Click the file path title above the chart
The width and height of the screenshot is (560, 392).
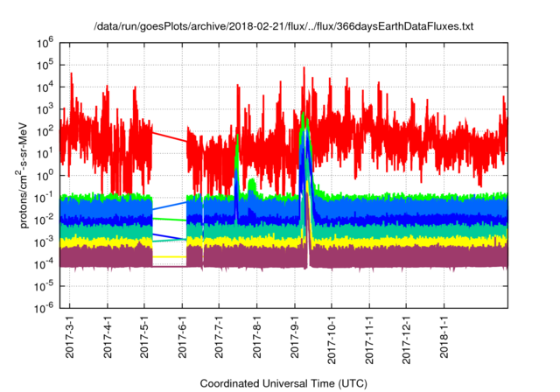point(283,26)
